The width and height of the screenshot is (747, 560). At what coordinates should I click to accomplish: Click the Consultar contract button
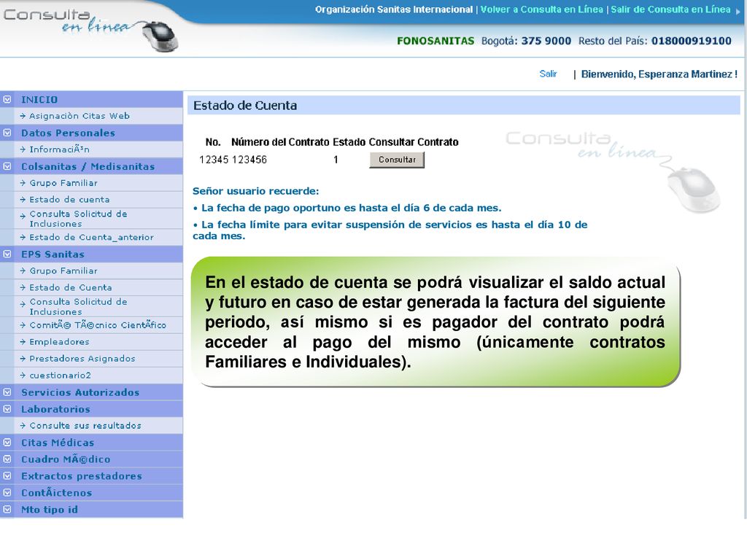coord(397,160)
